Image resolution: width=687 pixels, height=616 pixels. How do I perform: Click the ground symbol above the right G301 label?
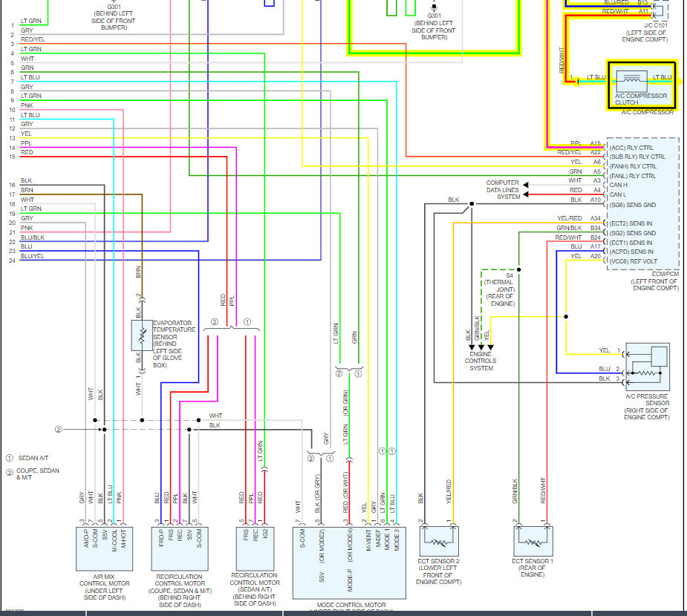(x=434, y=7)
